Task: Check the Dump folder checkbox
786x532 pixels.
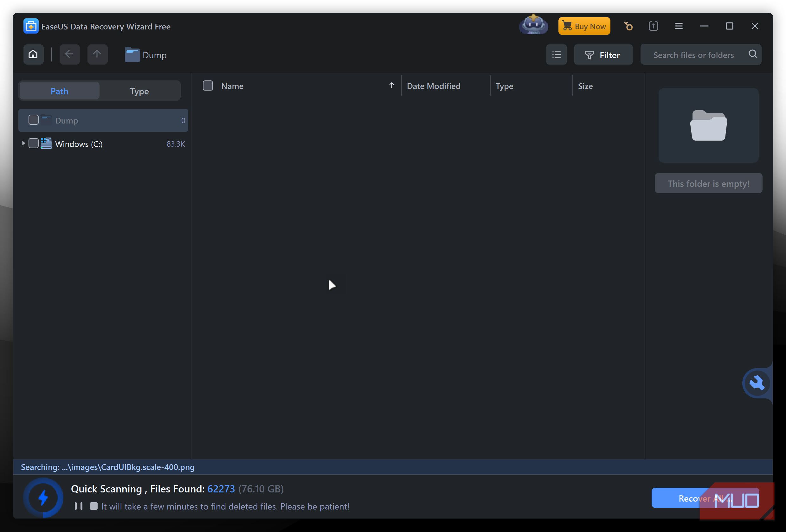Action: [34, 120]
